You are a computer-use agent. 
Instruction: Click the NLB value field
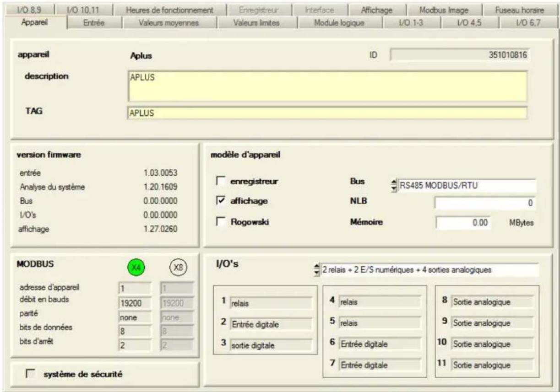pyautogui.click(x=485, y=204)
